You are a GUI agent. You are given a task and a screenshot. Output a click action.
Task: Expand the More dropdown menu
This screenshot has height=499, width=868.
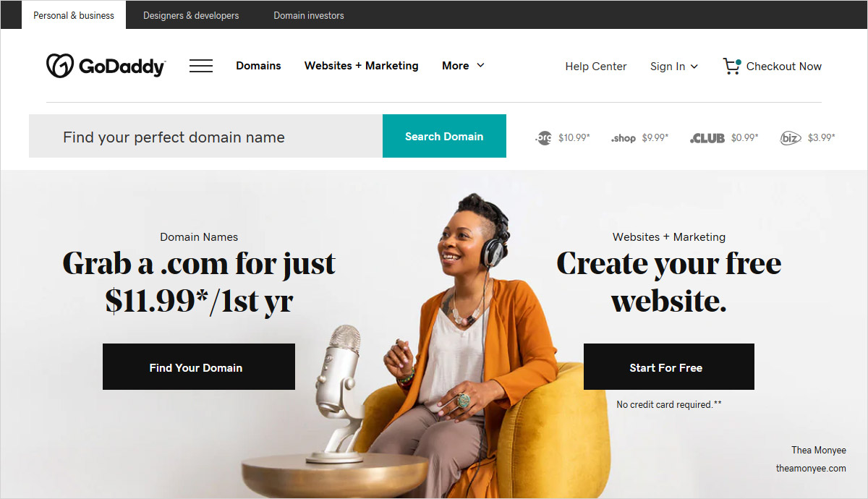click(463, 66)
